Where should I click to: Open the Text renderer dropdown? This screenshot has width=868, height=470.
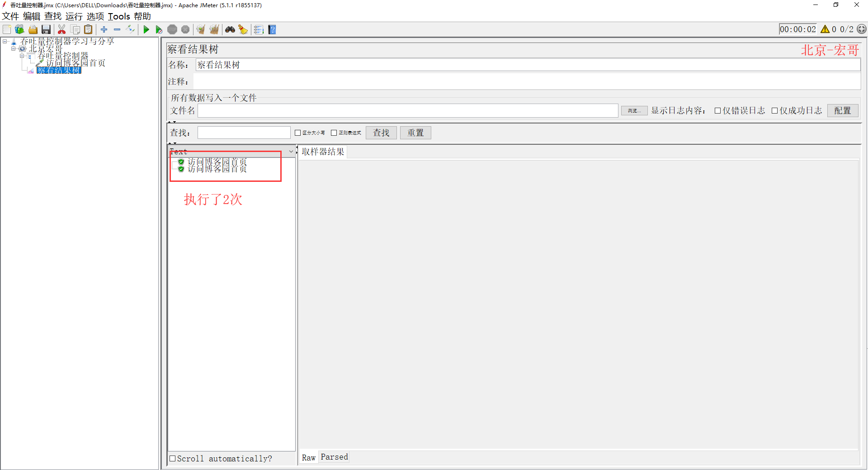[291, 152]
